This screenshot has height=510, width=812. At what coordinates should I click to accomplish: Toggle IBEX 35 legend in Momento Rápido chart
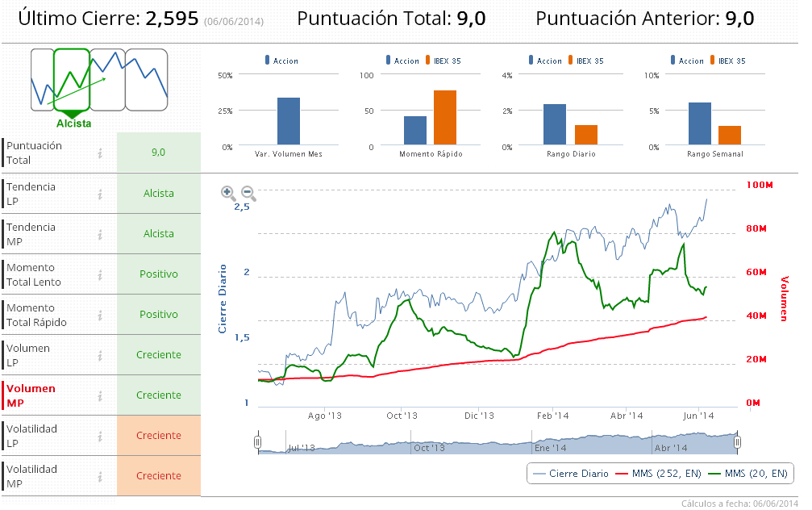[x=443, y=61]
